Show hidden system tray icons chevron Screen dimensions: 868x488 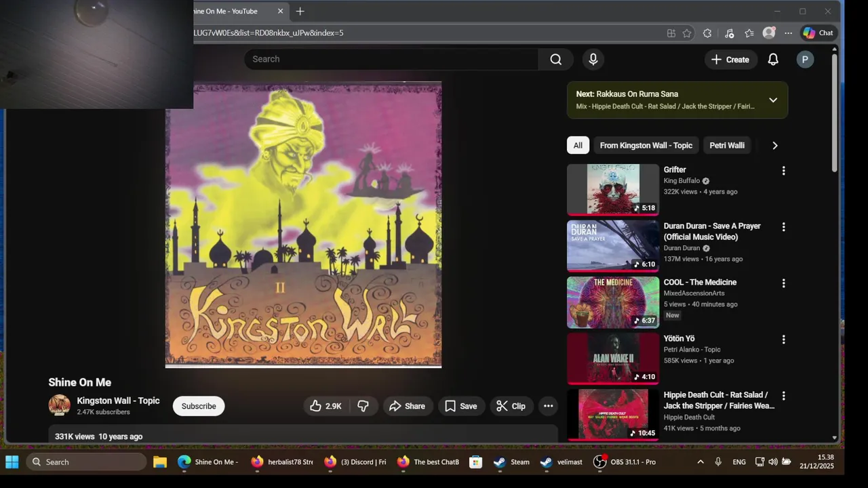pyautogui.click(x=701, y=462)
